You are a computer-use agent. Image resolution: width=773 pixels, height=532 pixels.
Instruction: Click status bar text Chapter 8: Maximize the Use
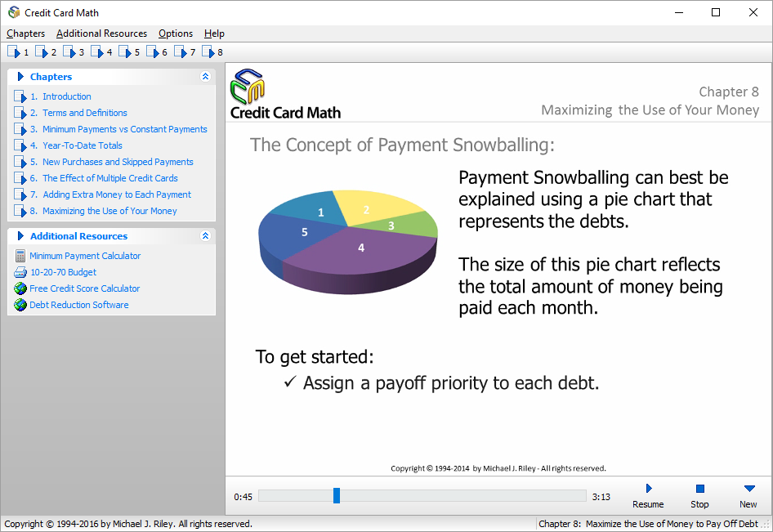(x=648, y=524)
